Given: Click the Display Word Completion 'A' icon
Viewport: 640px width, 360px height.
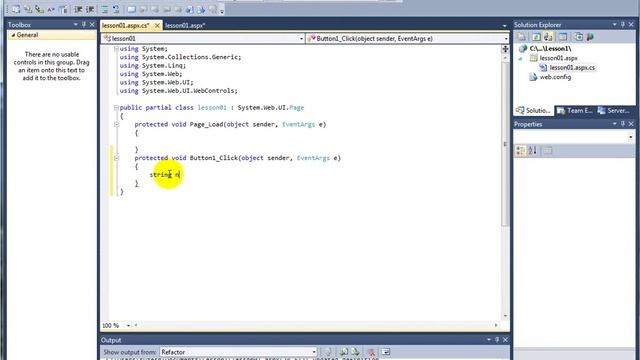Looking at the screenshot, I should pyautogui.click(x=51, y=9).
